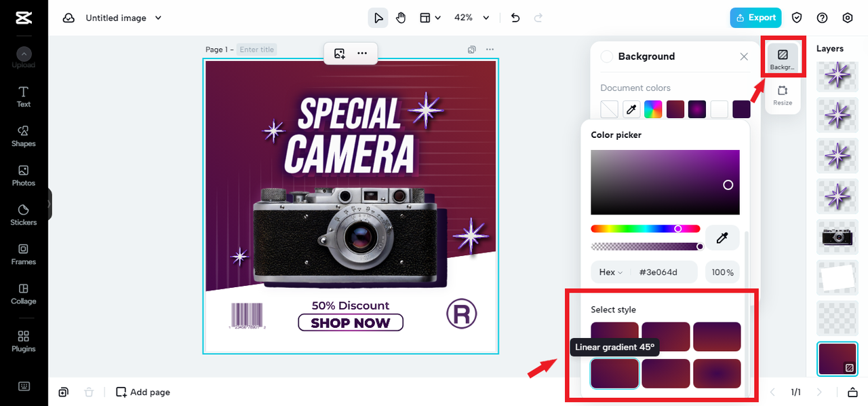The image size is (868, 406).
Task: Click the redo arrow
Action: (x=538, y=18)
